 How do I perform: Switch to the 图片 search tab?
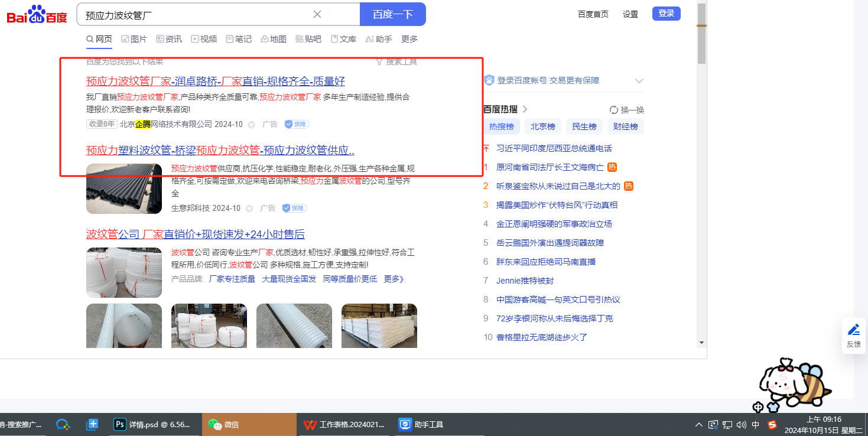134,39
